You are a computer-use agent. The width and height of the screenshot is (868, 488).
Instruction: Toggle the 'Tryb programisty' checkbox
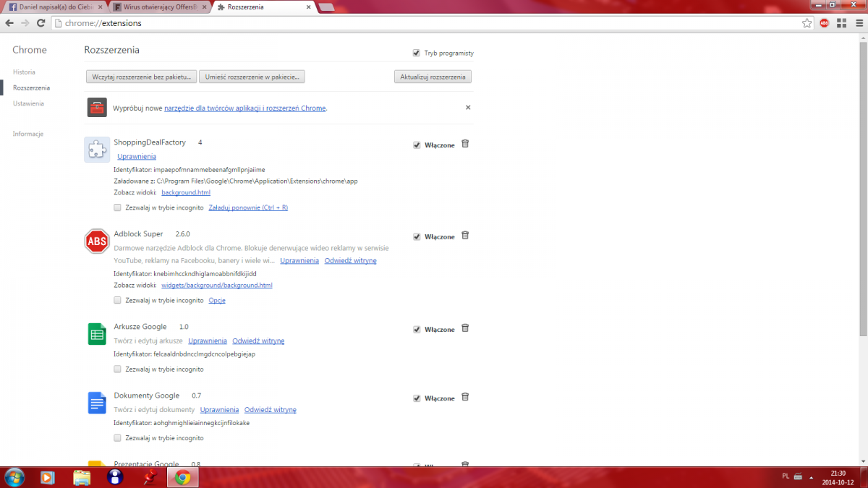(416, 53)
